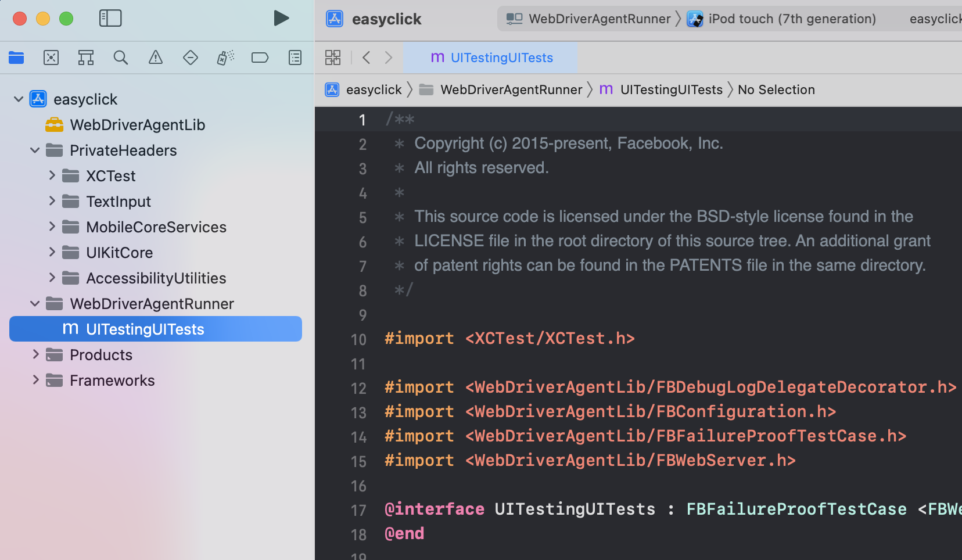The height and width of the screenshot is (560, 962).
Task: Open the Breakpoint navigator icon
Action: click(260, 58)
